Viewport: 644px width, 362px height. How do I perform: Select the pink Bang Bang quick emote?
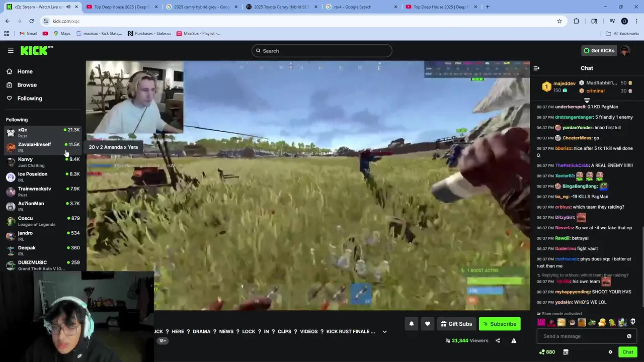(x=541, y=322)
